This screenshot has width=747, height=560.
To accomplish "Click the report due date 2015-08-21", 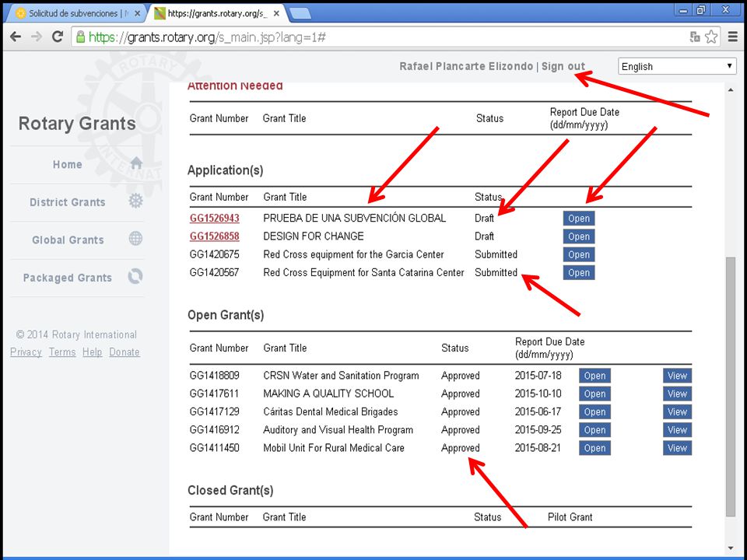I will [538, 448].
